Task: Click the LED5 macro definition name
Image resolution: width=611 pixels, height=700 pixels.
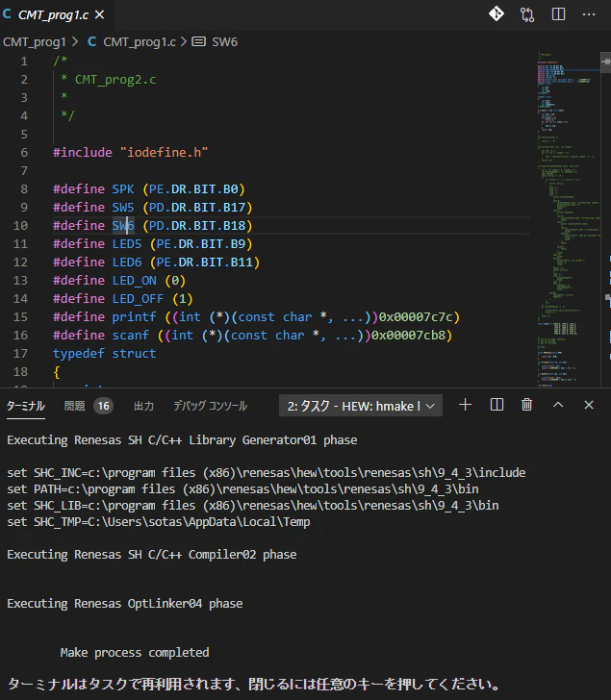Action: point(126,244)
